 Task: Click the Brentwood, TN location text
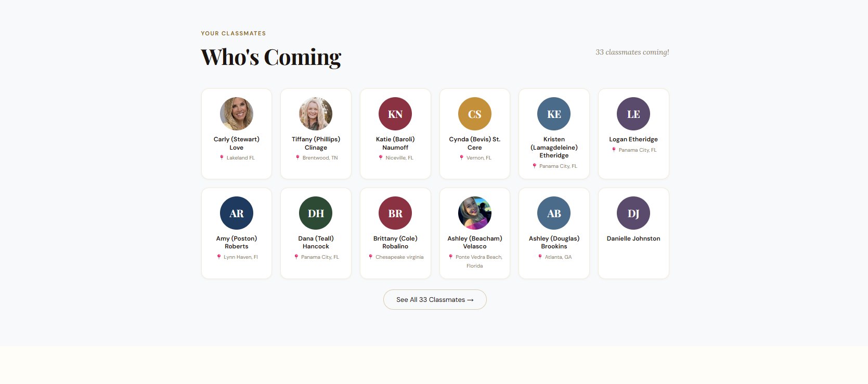coord(320,158)
